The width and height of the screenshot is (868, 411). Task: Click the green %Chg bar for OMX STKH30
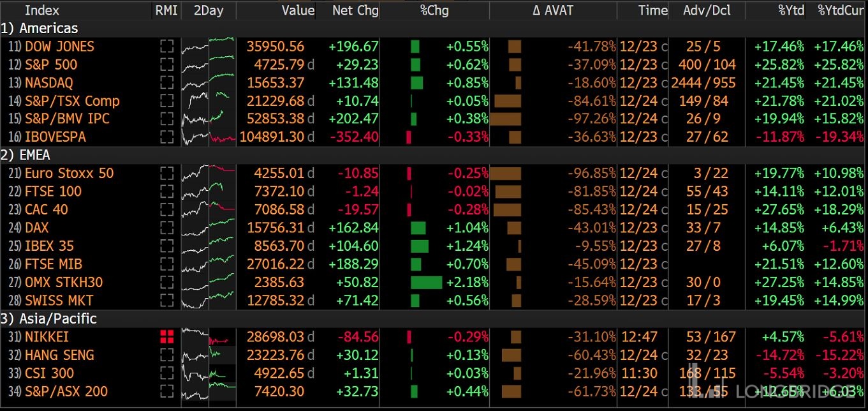tap(426, 283)
